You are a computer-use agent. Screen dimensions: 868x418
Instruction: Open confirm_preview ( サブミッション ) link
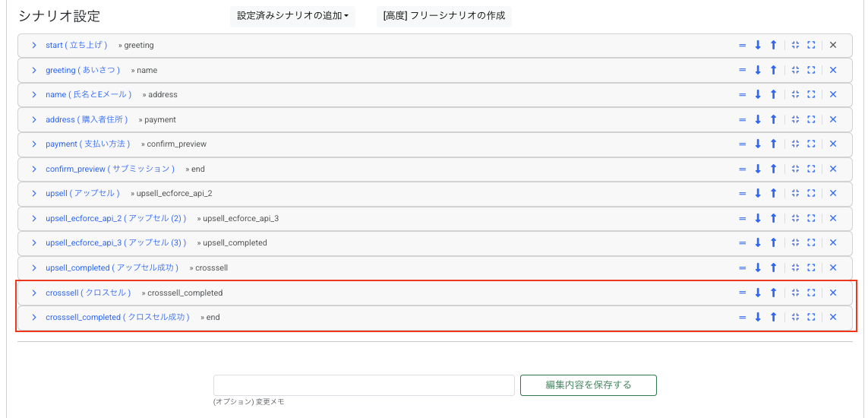tap(110, 169)
